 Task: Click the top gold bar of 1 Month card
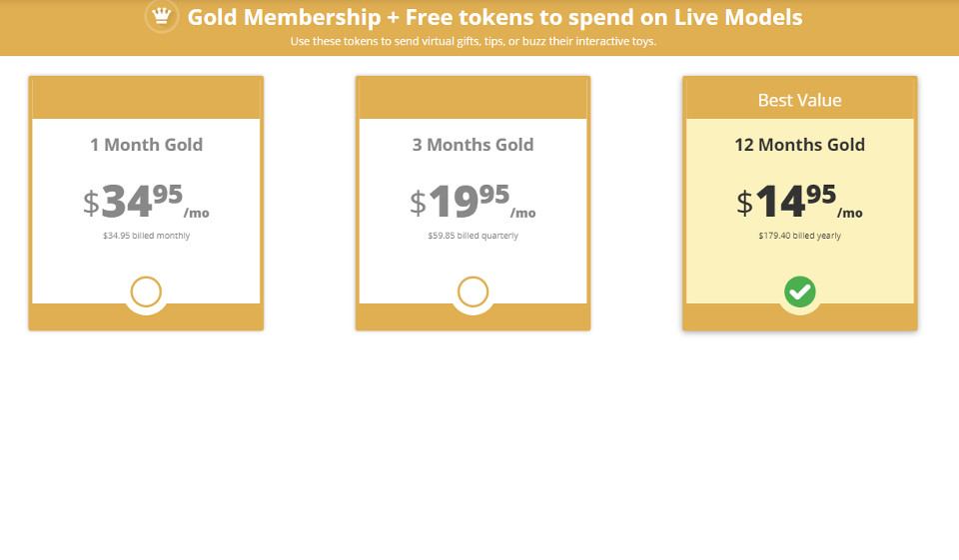pyautogui.click(x=146, y=99)
